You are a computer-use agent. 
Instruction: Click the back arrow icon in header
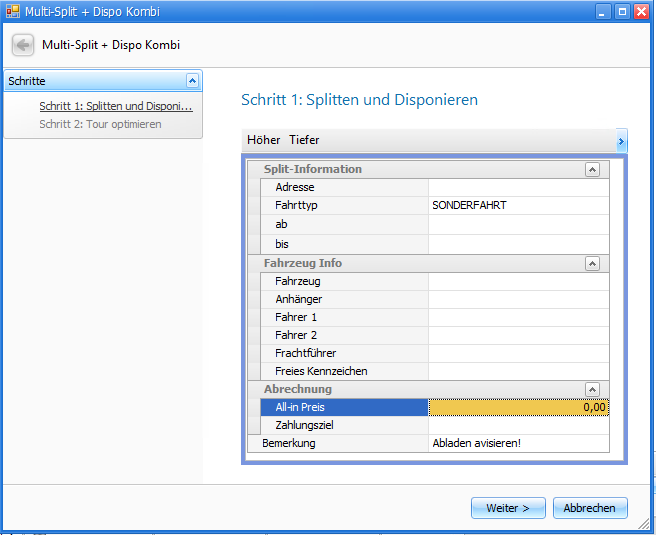tap(23, 45)
